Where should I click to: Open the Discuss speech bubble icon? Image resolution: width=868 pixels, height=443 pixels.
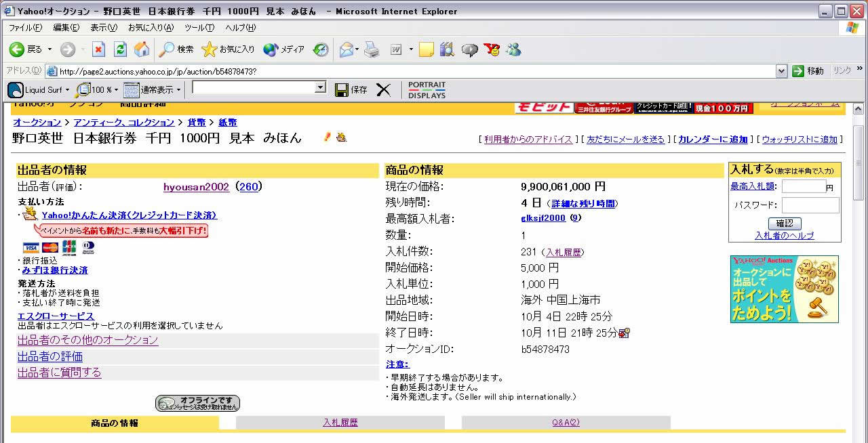469,49
